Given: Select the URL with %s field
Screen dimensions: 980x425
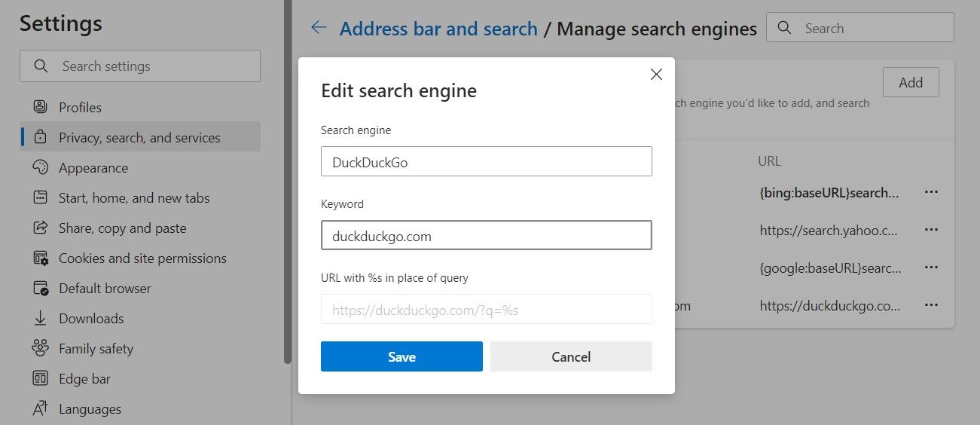Looking at the screenshot, I should [x=486, y=309].
